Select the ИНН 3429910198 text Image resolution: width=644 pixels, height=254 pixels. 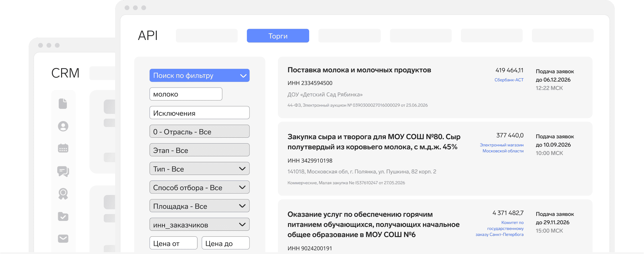(310, 161)
